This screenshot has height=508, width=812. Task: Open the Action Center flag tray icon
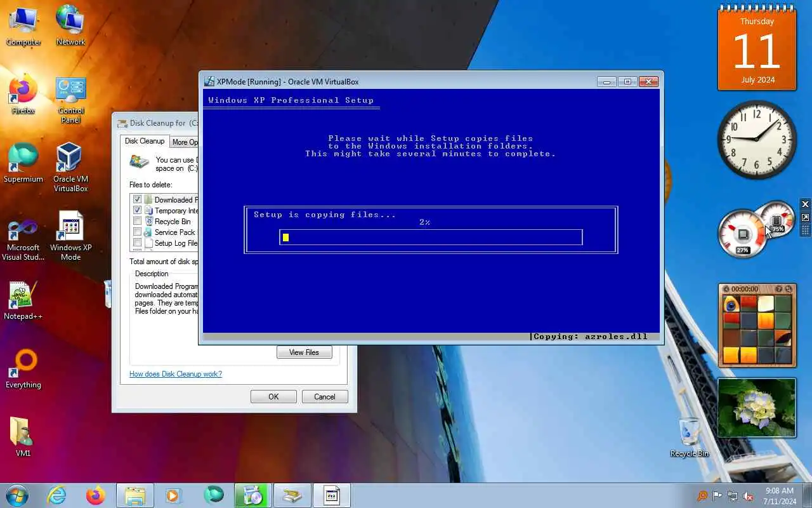click(x=717, y=496)
